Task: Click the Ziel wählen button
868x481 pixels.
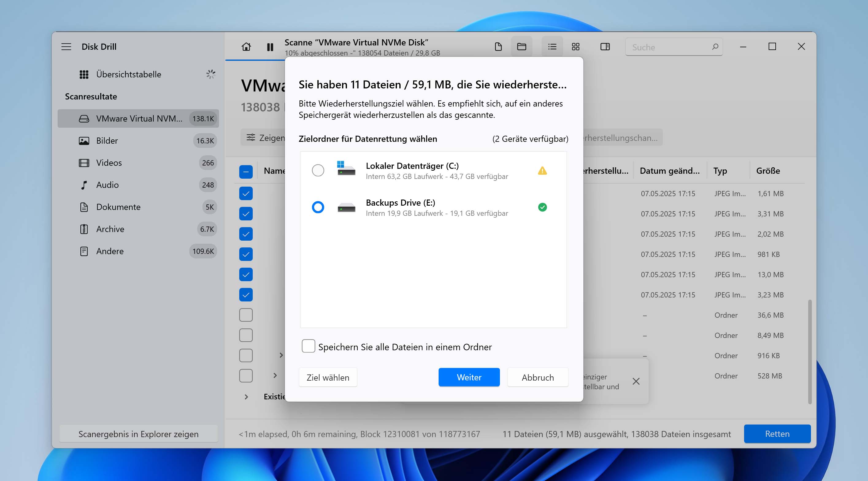Action: coord(328,377)
